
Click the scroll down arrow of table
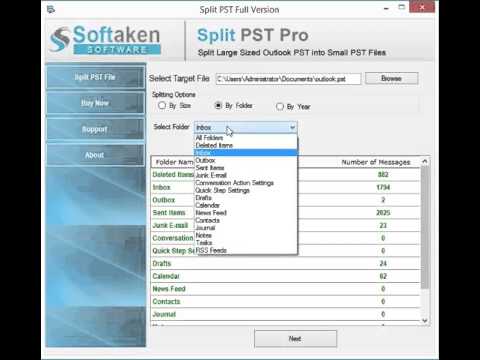[425, 320]
